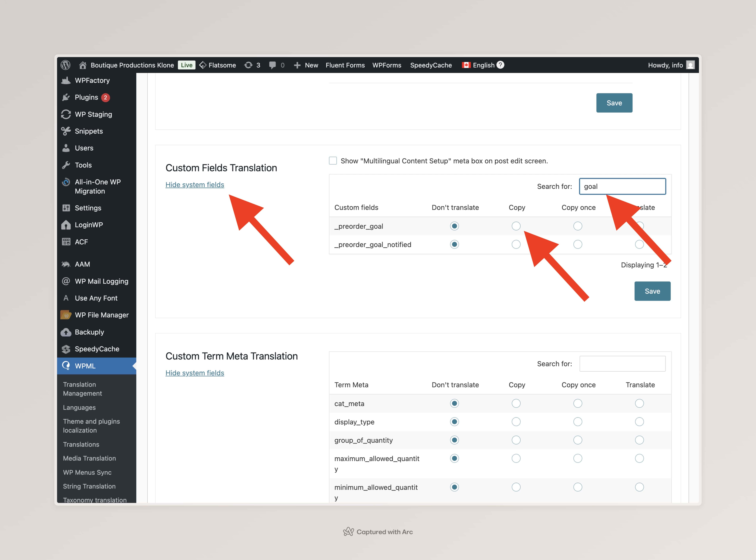Select Translate for minimum_allowed_quantity
The width and height of the screenshot is (756, 560).
639,487
